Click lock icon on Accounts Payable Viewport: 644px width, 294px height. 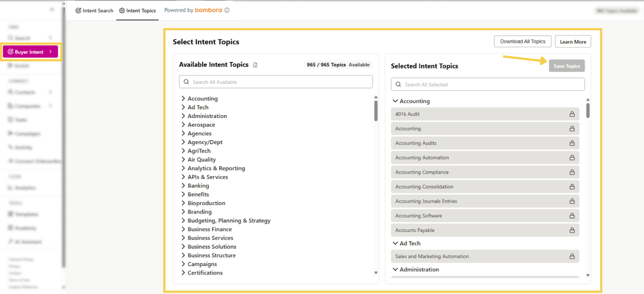click(x=572, y=230)
